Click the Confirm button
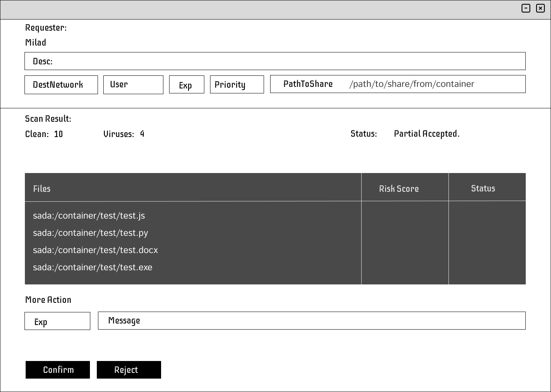This screenshot has width=551, height=392. coord(58,370)
